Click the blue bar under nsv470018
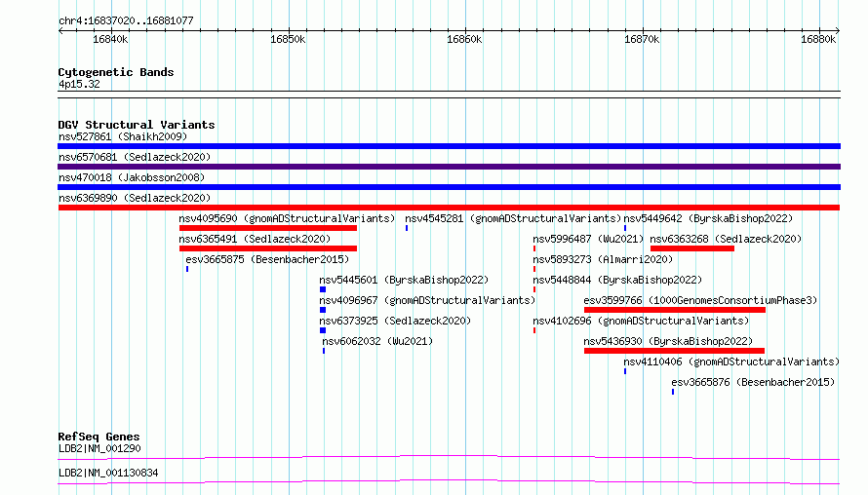The image size is (868, 495). (x=449, y=187)
